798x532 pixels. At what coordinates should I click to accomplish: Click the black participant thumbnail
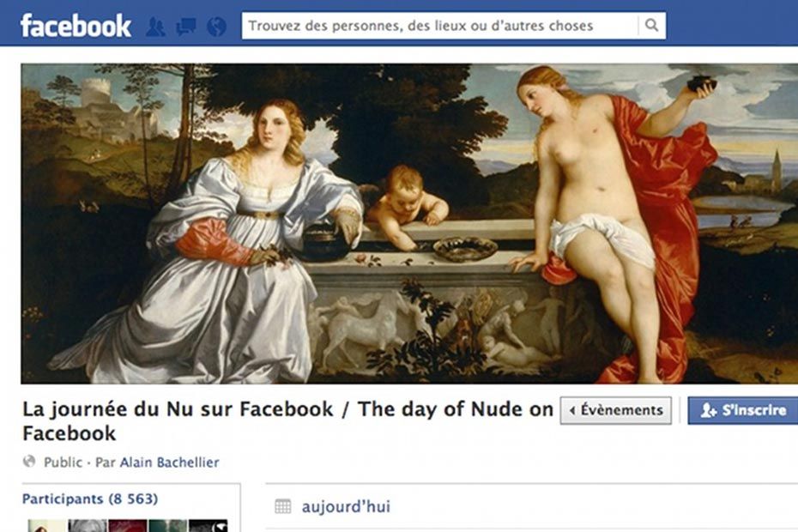[x=209, y=526]
